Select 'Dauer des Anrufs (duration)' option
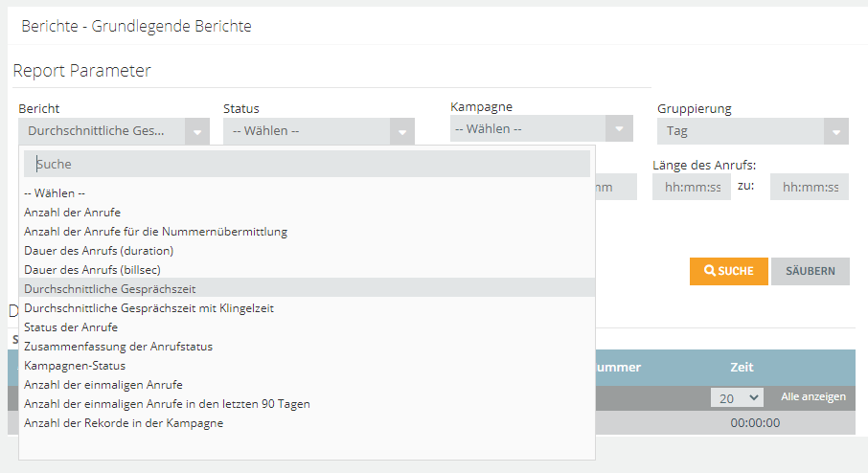 pos(307,251)
